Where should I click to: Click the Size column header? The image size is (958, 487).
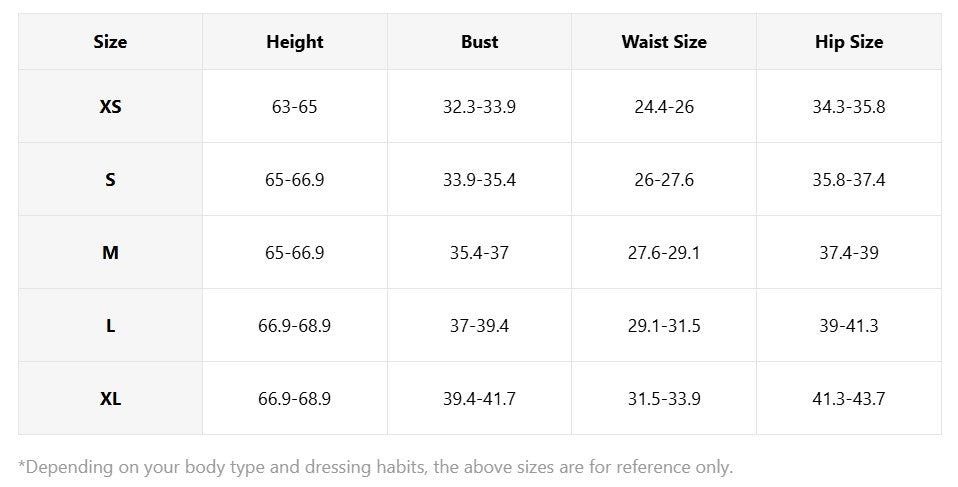(110, 42)
